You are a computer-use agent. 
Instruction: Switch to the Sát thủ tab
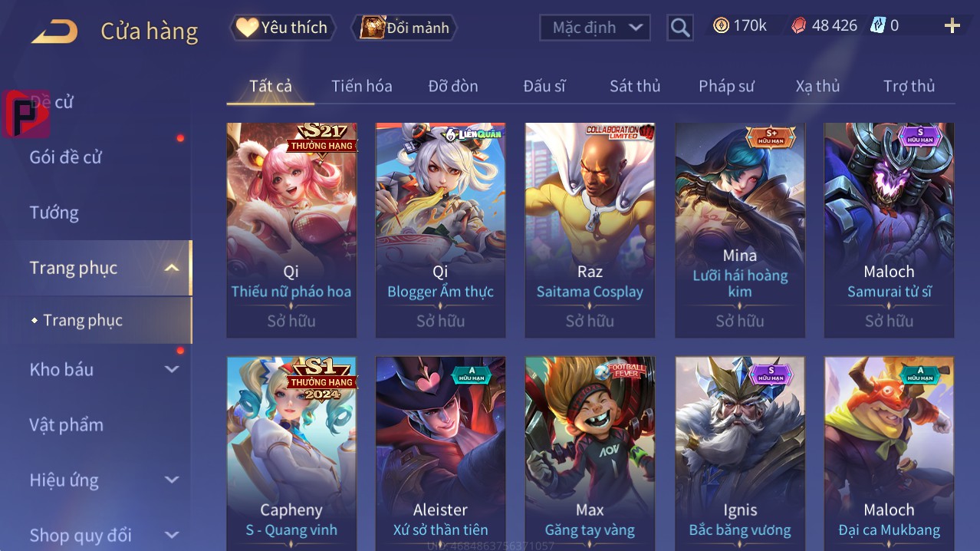pyautogui.click(x=635, y=86)
